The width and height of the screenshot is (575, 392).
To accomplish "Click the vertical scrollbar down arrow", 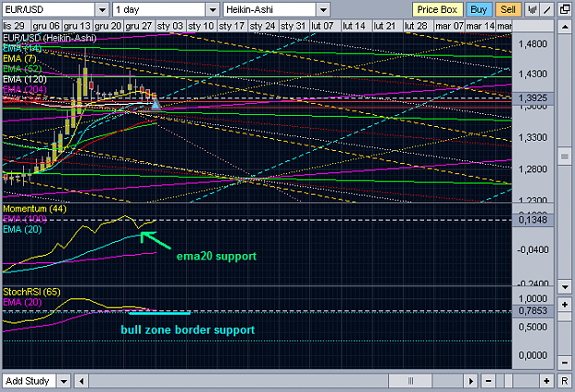I will point(564,287).
